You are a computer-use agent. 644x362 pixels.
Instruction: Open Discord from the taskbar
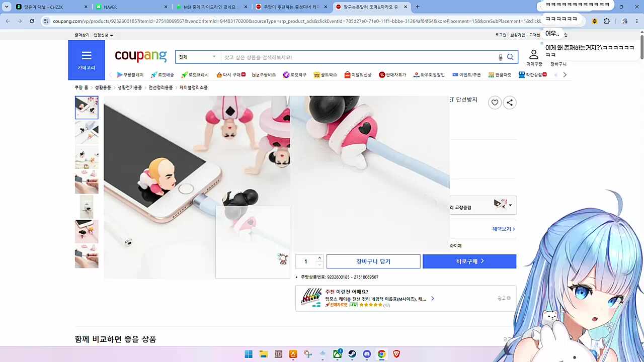367,354
